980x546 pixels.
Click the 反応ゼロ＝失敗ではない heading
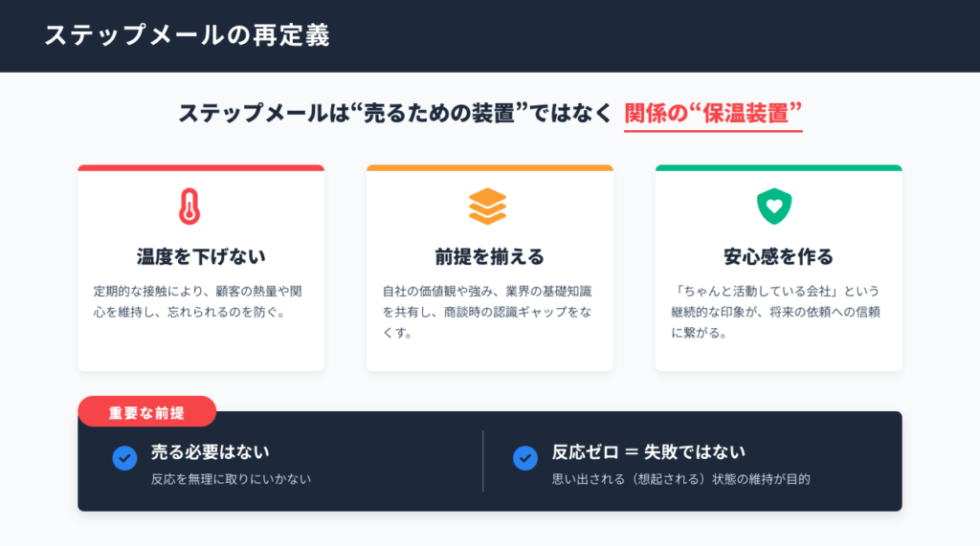pyautogui.click(x=648, y=450)
